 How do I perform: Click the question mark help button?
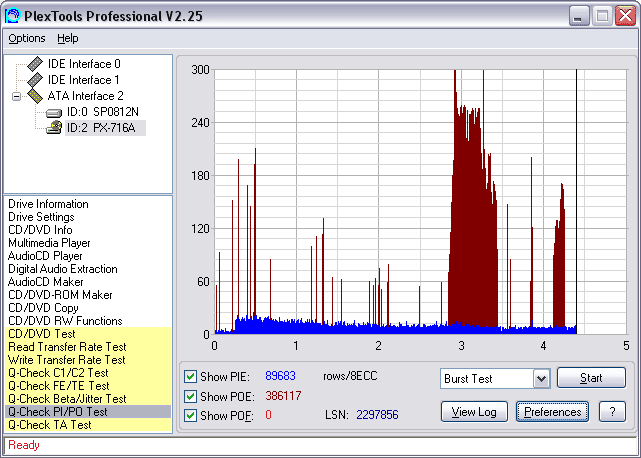pos(612,412)
